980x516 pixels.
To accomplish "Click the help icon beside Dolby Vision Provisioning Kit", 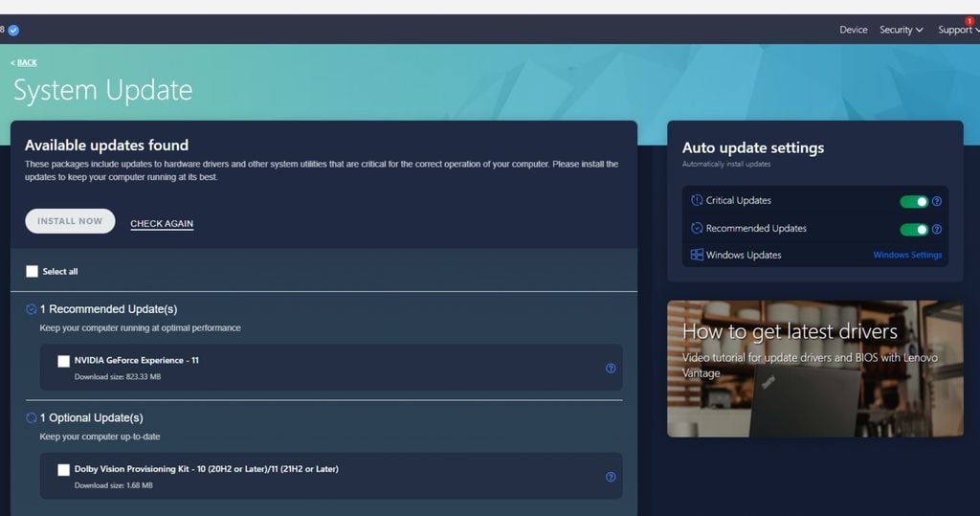I will pos(611,477).
